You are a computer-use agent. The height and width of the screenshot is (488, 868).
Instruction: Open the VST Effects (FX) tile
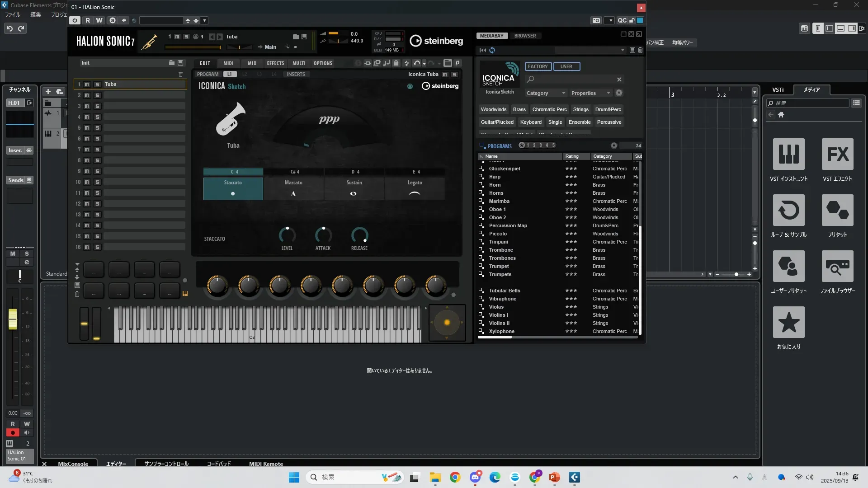[x=837, y=155]
